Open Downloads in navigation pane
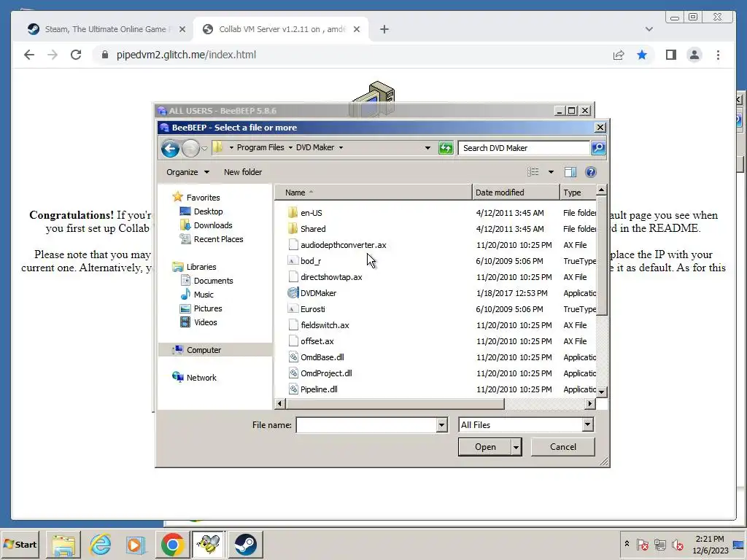Image resolution: width=747 pixels, height=560 pixels. (213, 225)
